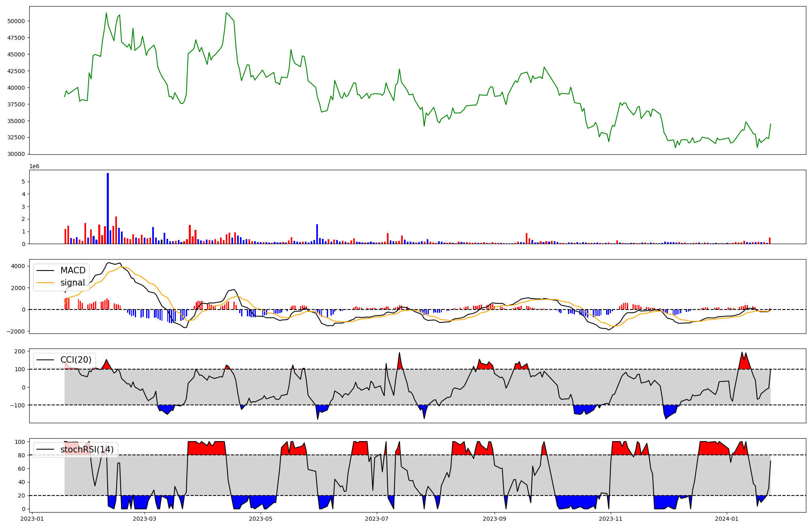
Task: Click the 60 stochRSI axis label
Action: [22, 469]
